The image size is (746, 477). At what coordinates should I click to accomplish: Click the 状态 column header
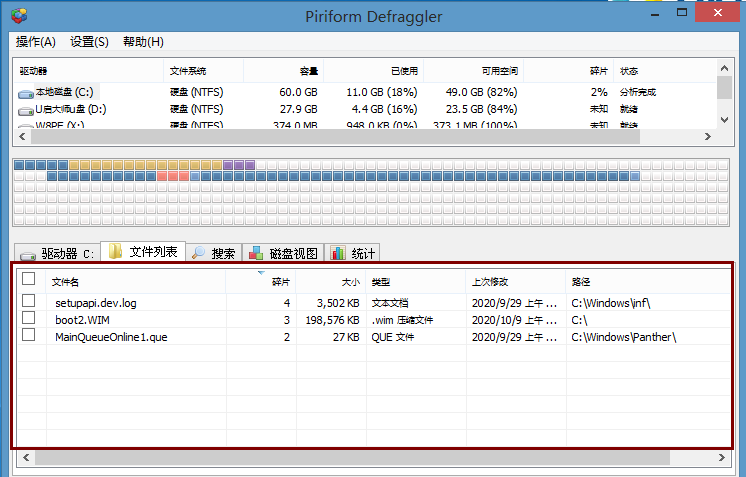point(664,71)
